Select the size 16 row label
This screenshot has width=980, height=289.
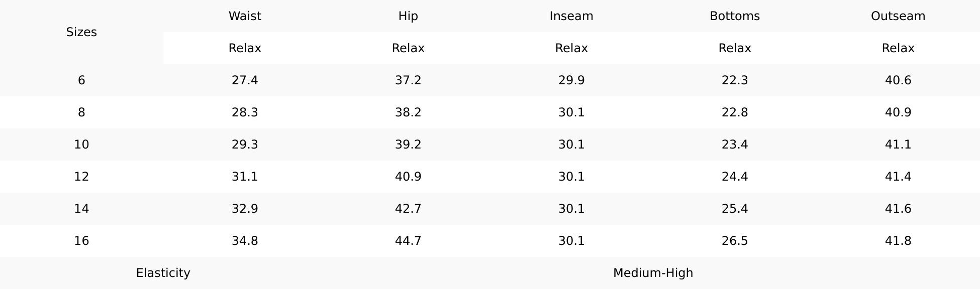[x=81, y=241]
